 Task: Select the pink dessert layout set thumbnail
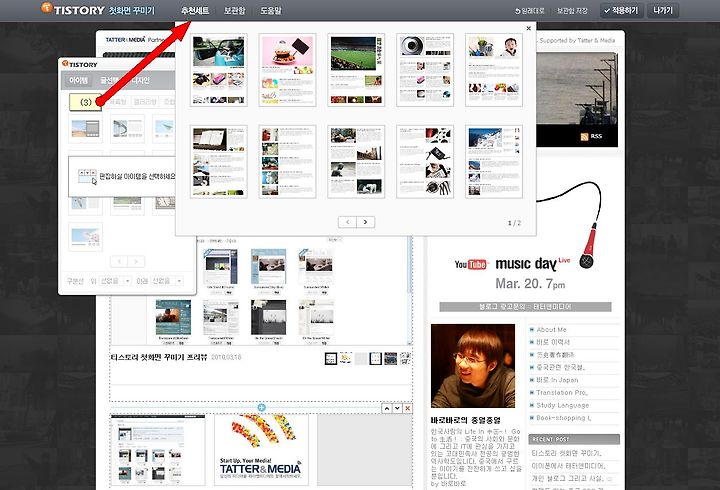pyautogui.click(x=287, y=70)
